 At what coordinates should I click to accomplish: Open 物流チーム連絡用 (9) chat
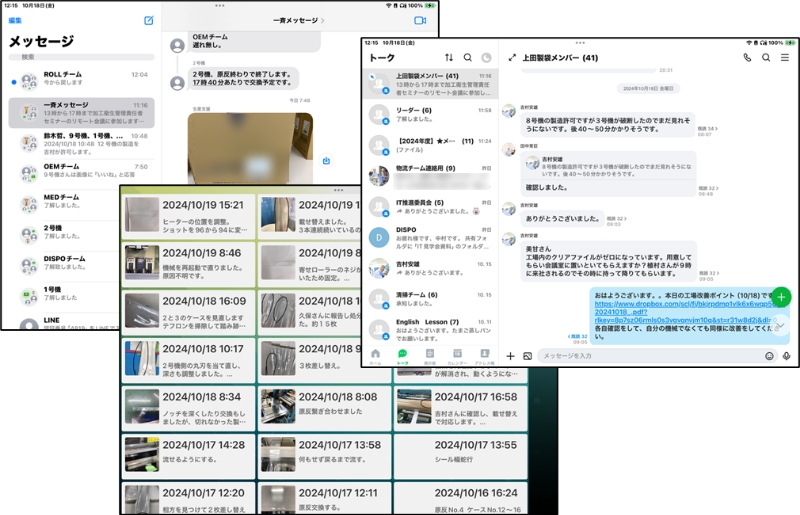430,176
